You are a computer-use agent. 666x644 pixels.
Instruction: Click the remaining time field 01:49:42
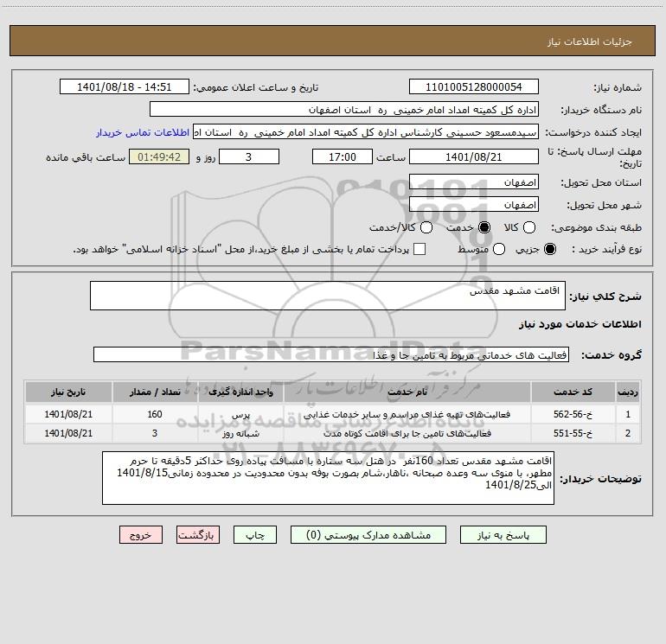(159, 156)
